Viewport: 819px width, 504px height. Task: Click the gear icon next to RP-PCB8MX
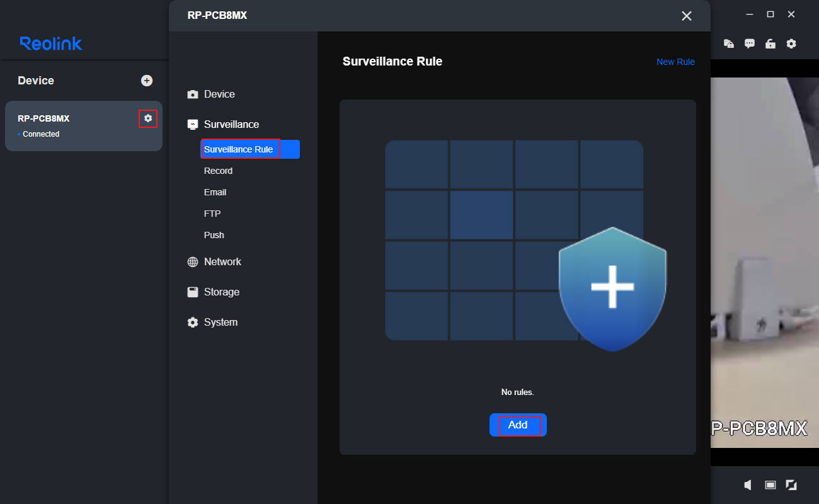tap(148, 118)
